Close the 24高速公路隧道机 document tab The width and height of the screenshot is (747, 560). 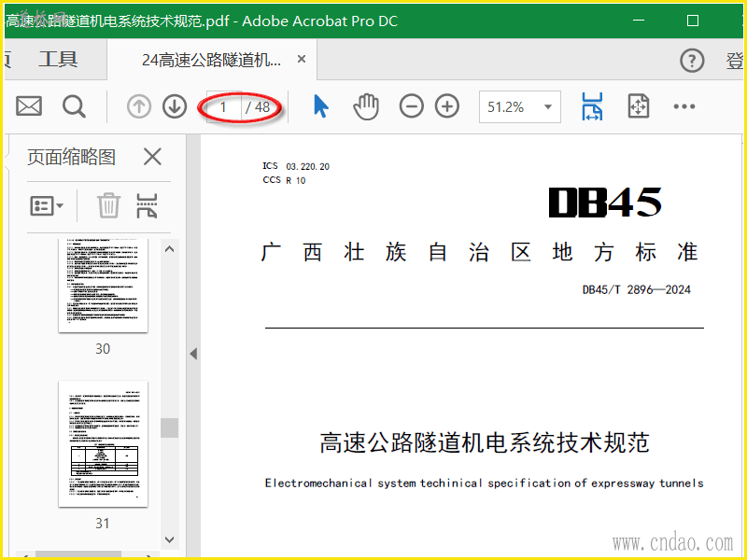[302, 59]
